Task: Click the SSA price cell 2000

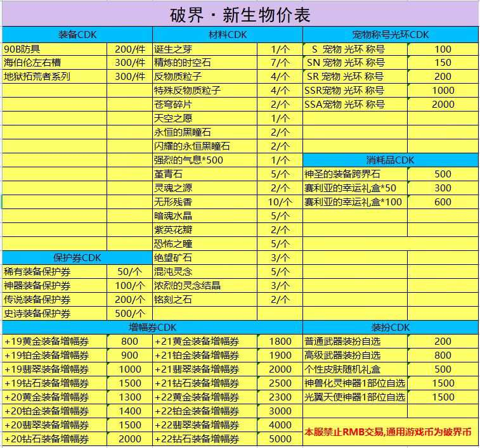Action: click(x=443, y=105)
